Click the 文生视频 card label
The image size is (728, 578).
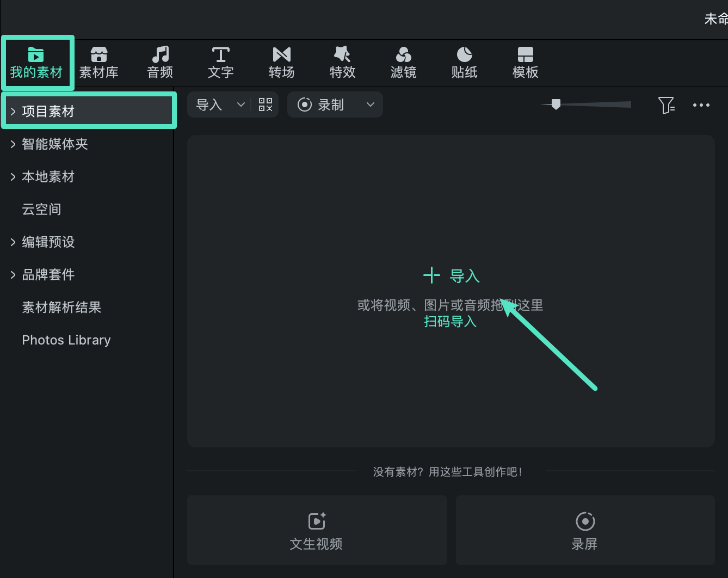[316, 544]
